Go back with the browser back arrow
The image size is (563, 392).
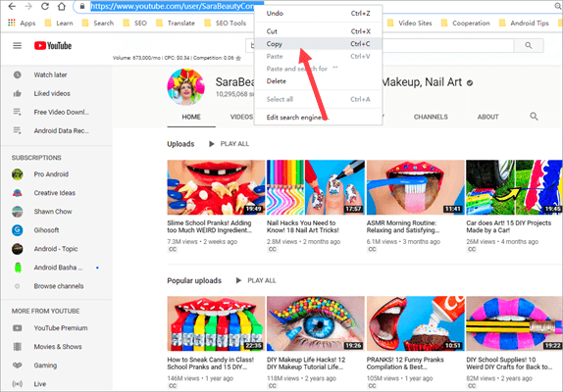tap(12, 6)
